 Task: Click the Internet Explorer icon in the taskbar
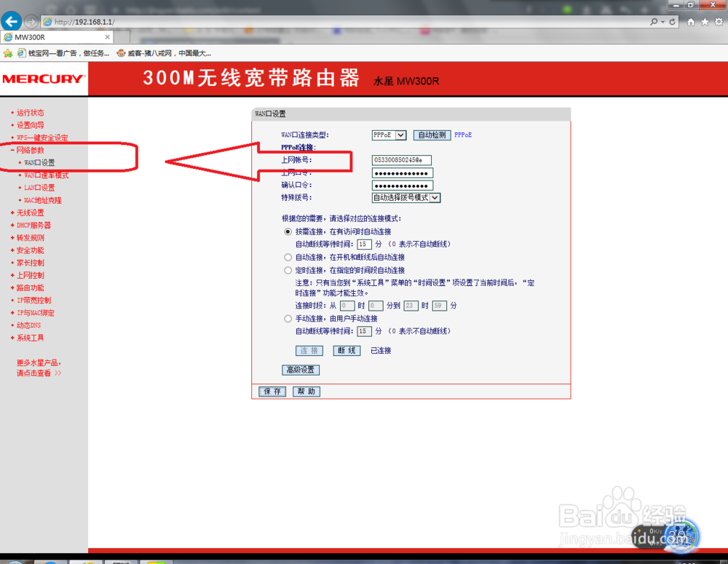(87, 560)
